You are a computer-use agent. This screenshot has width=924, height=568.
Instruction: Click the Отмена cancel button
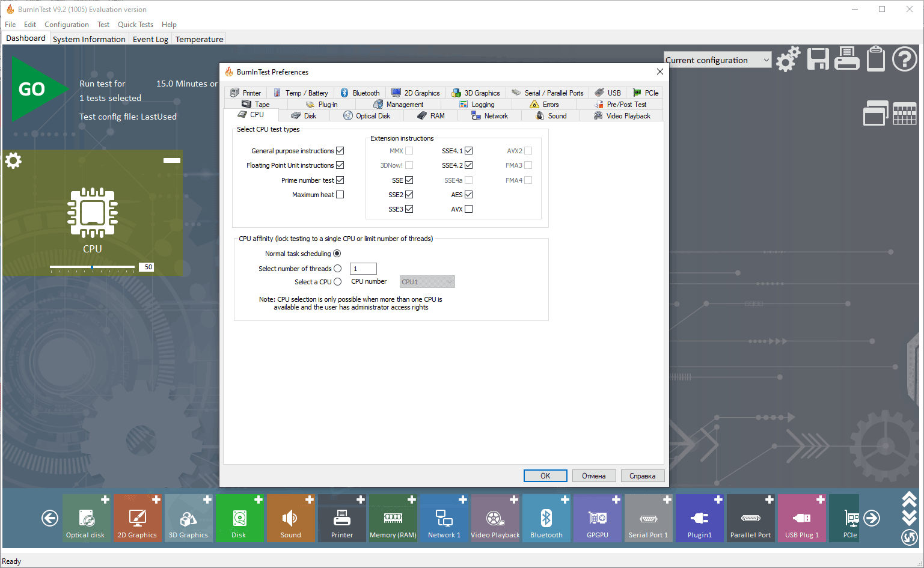pyautogui.click(x=594, y=476)
